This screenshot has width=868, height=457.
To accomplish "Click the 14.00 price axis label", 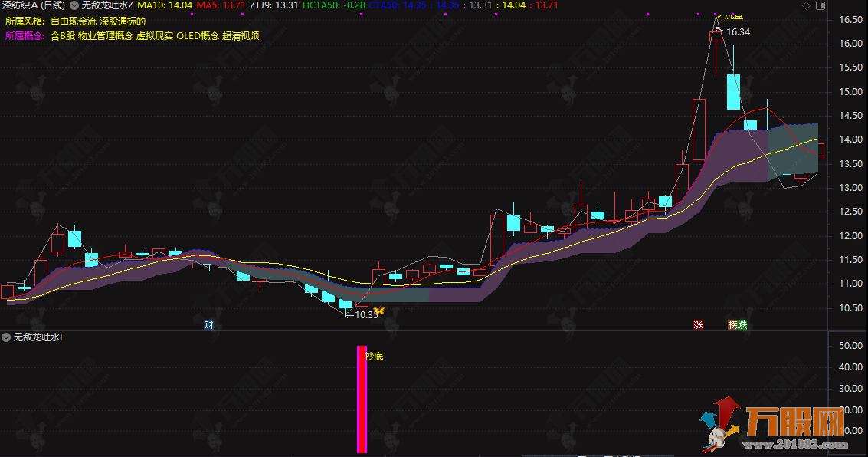I will [x=850, y=140].
